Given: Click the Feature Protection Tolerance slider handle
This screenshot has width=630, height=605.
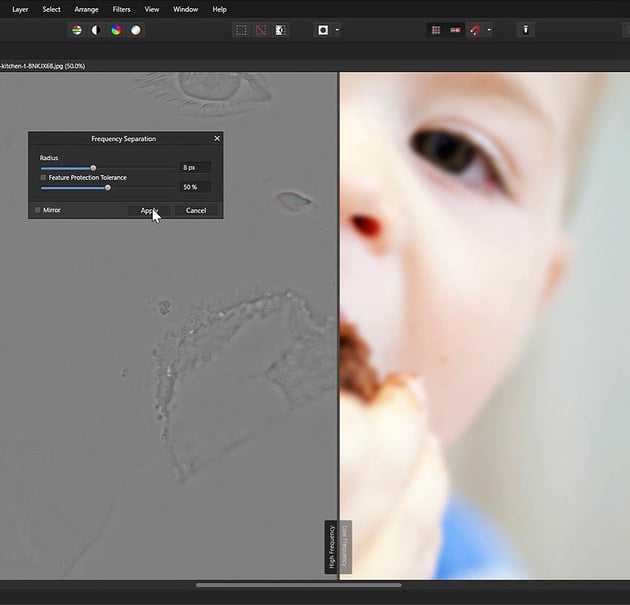Looking at the screenshot, I should (108, 188).
